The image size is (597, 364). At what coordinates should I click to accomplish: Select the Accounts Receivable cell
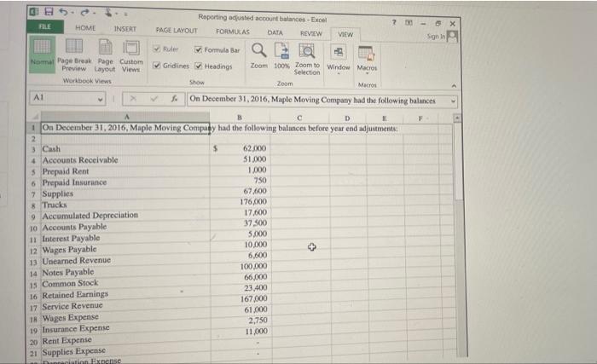[x=125, y=160]
